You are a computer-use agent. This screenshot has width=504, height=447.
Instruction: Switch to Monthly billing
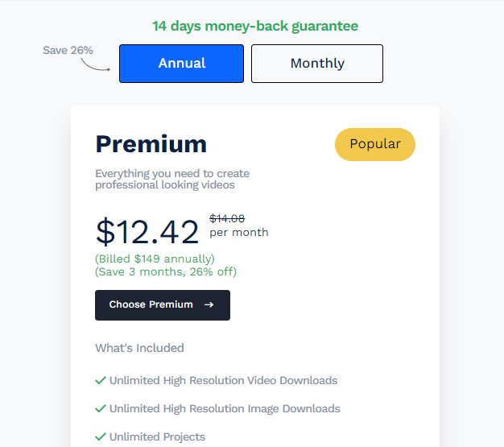coord(317,64)
